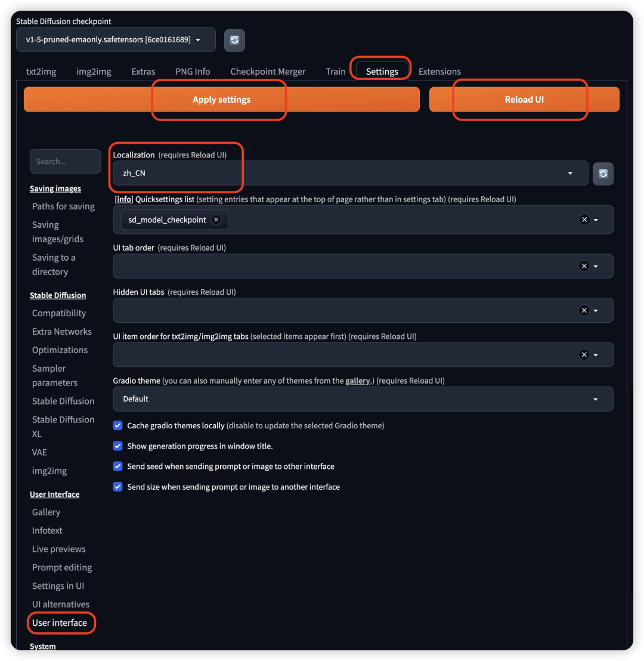Click the Apply settings button
The height and width of the screenshot is (661, 644).
[x=222, y=100]
